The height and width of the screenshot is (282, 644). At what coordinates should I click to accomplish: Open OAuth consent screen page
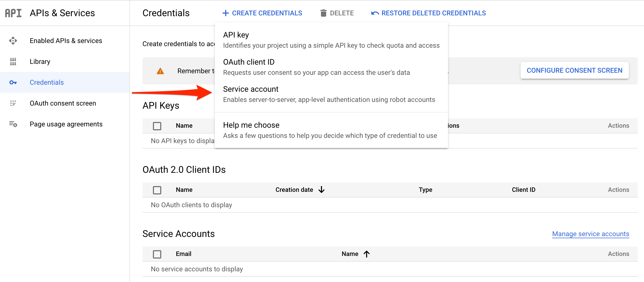[65, 103]
